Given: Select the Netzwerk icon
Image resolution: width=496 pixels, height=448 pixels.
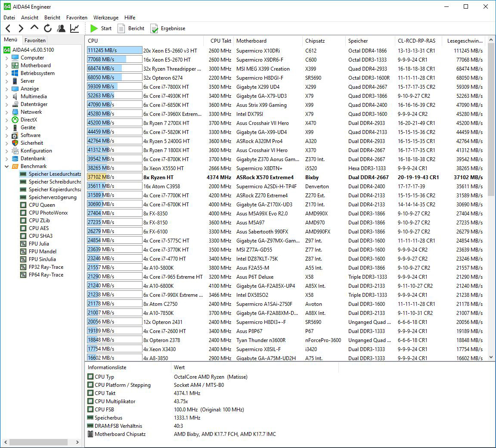Looking at the screenshot, I should 15,112.
